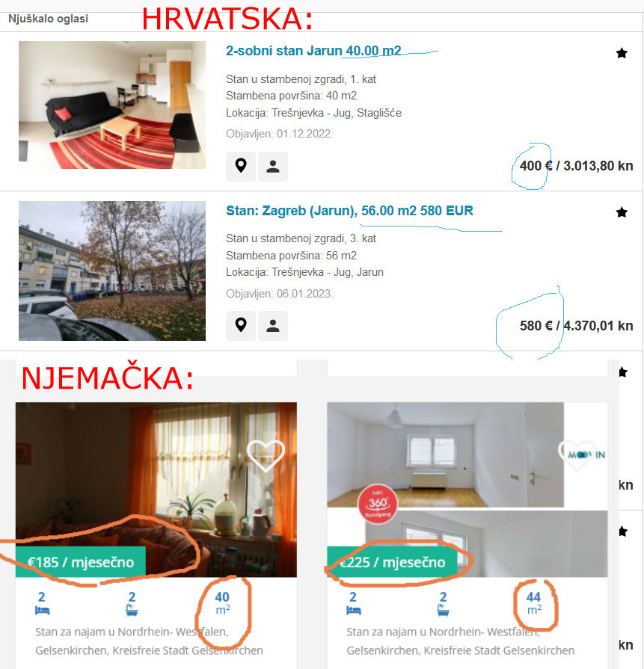644x669 pixels.
Task: Toggle favorite star on Stan: Zagreb (Jarun) listing
Action: pyautogui.click(x=622, y=212)
